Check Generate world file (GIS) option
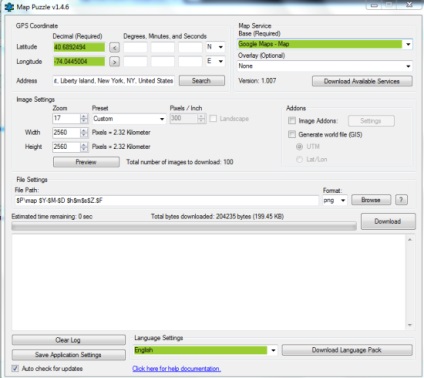424x378 pixels. coord(292,134)
